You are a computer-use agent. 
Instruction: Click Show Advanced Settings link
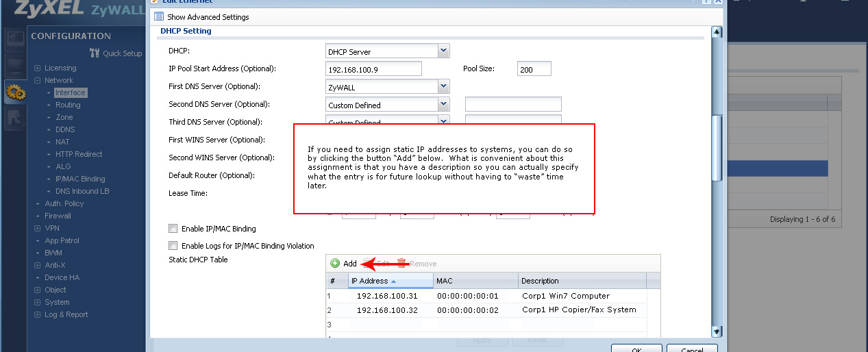pyautogui.click(x=208, y=17)
